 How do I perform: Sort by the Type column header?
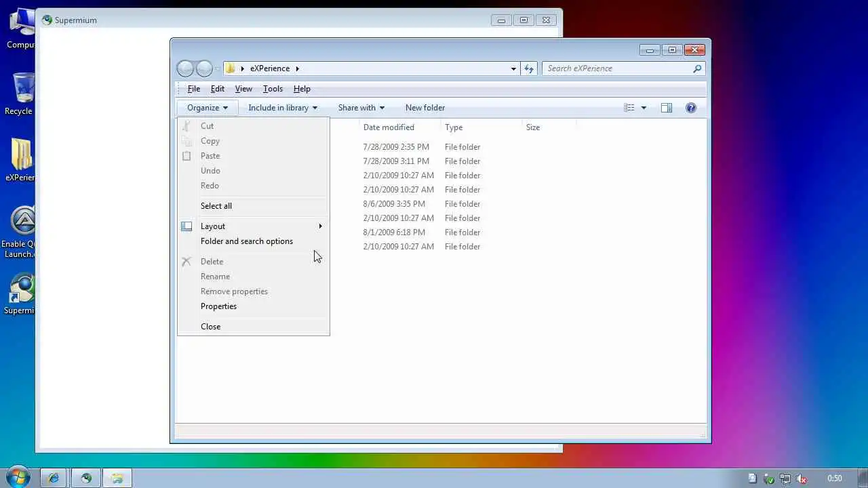click(481, 127)
